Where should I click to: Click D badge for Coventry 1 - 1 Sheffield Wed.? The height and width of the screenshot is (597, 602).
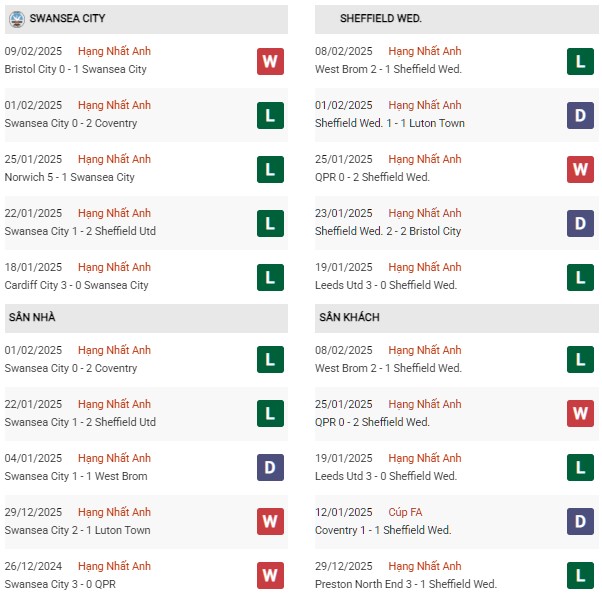[580, 521]
